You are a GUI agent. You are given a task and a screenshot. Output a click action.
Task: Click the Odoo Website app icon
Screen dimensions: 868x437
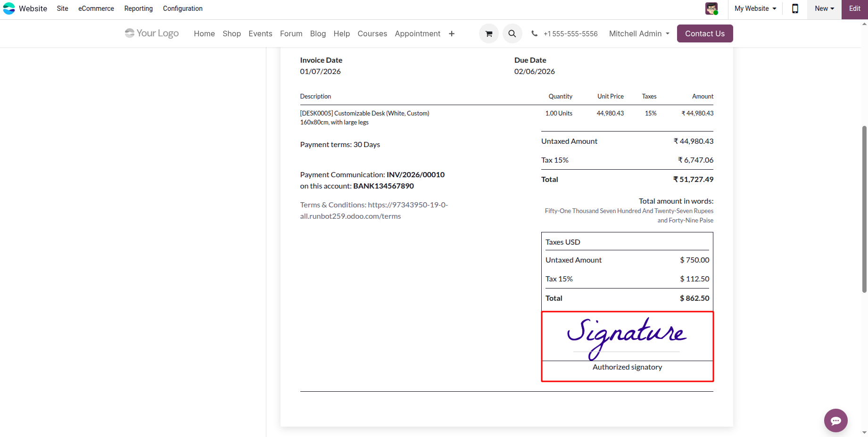tap(9, 8)
